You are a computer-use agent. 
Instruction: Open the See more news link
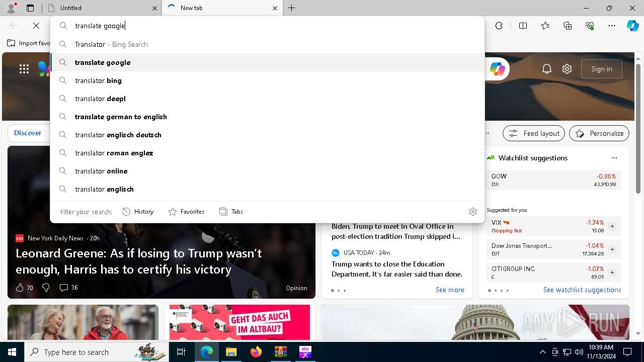click(450, 290)
